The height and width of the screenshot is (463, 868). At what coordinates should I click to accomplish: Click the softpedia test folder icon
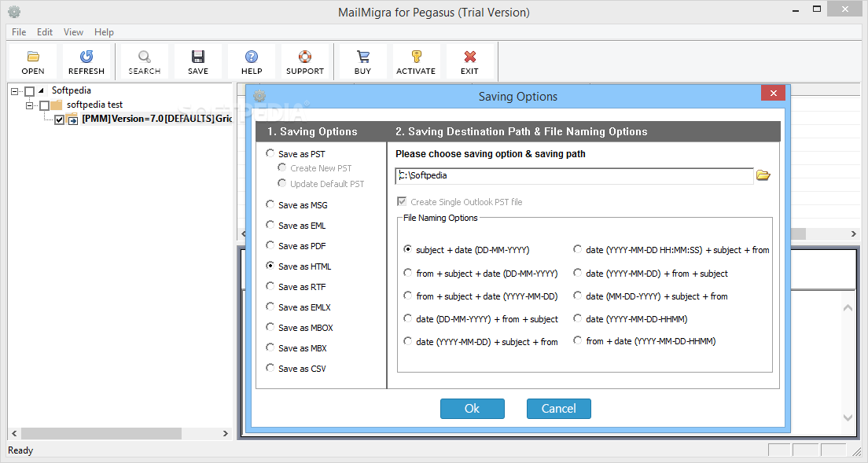57,105
